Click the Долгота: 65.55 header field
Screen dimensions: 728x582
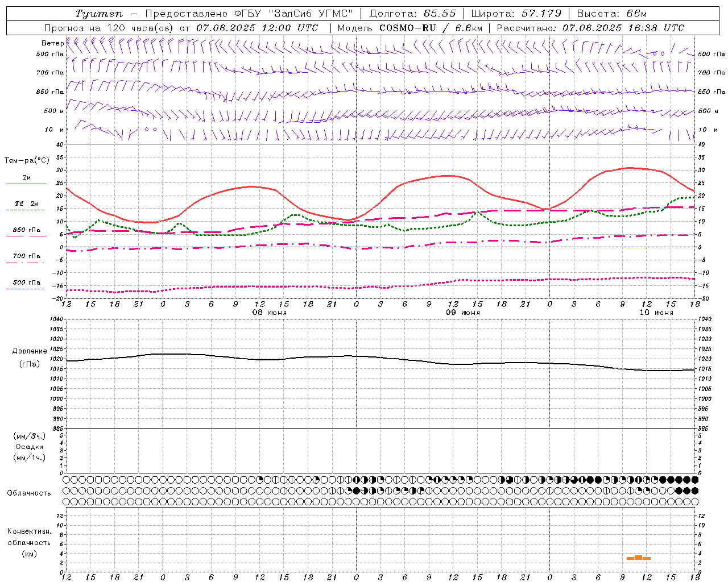412,14
